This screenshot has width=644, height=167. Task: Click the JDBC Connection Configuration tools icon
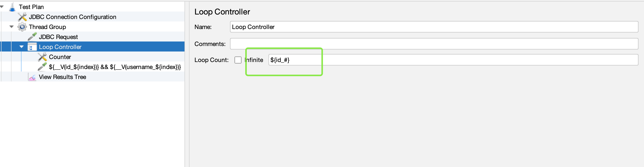[22, 17]
